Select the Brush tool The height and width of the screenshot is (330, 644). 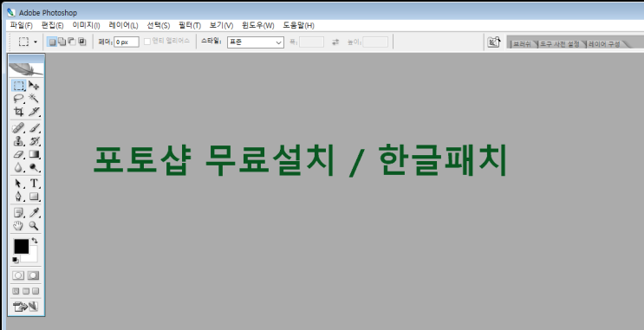pos(34,128)
